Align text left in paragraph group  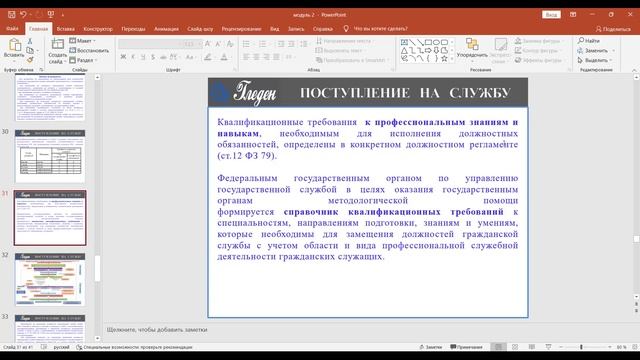coord(246,57)
